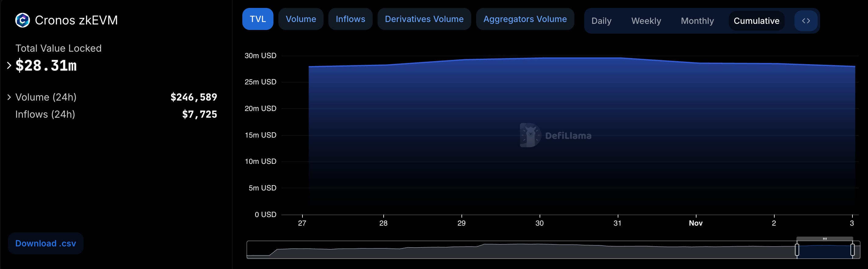This screenshot has height=269, width=868.
Task: Switch to the Monthly grouping
Action: tap(697, 21)
